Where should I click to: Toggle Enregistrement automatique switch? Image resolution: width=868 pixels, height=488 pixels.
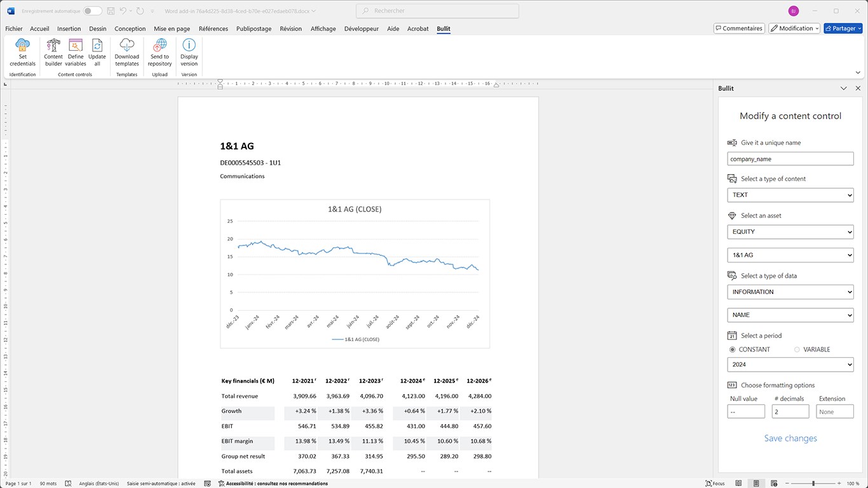[93, 11]
